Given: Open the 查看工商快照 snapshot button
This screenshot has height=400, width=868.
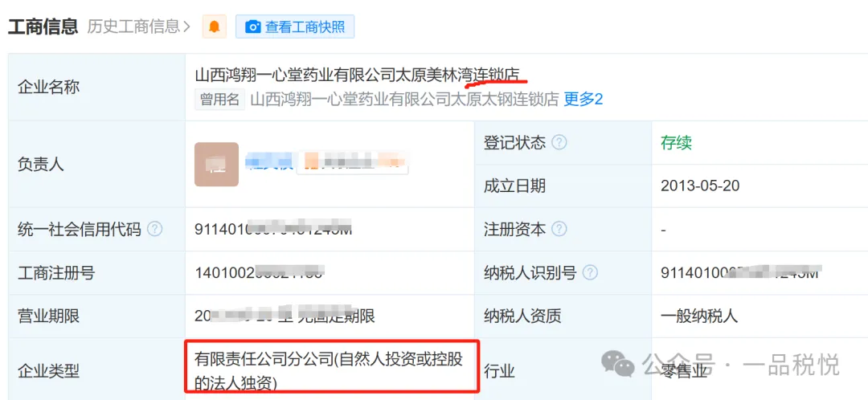Looking at the screenshot, I should tap(295, 27).
